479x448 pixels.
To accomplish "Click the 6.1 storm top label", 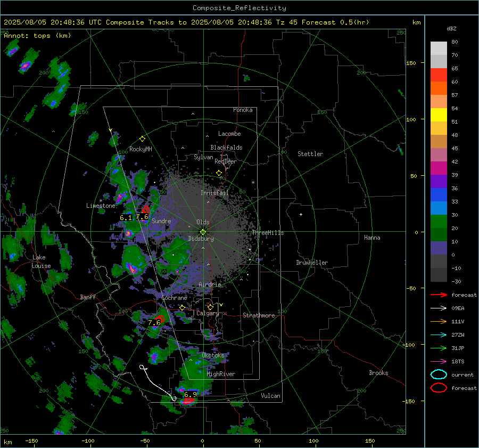I will click(x=126, y=218).
